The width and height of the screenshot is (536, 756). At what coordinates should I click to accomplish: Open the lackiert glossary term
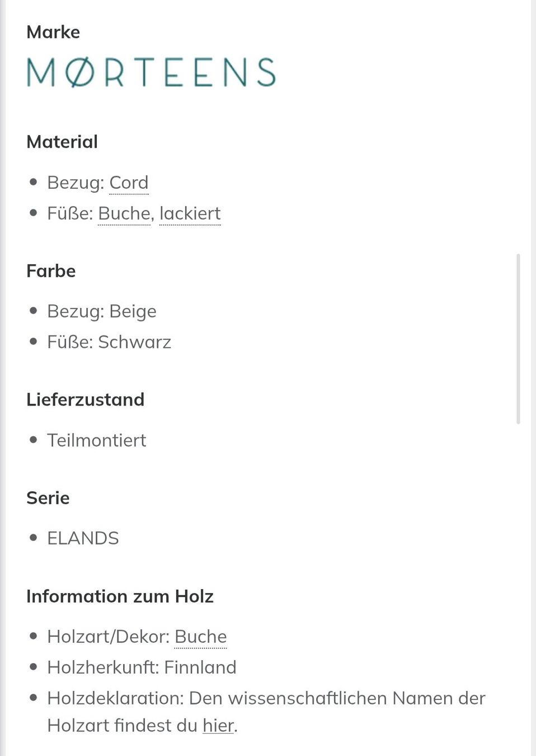click(190, 213)
